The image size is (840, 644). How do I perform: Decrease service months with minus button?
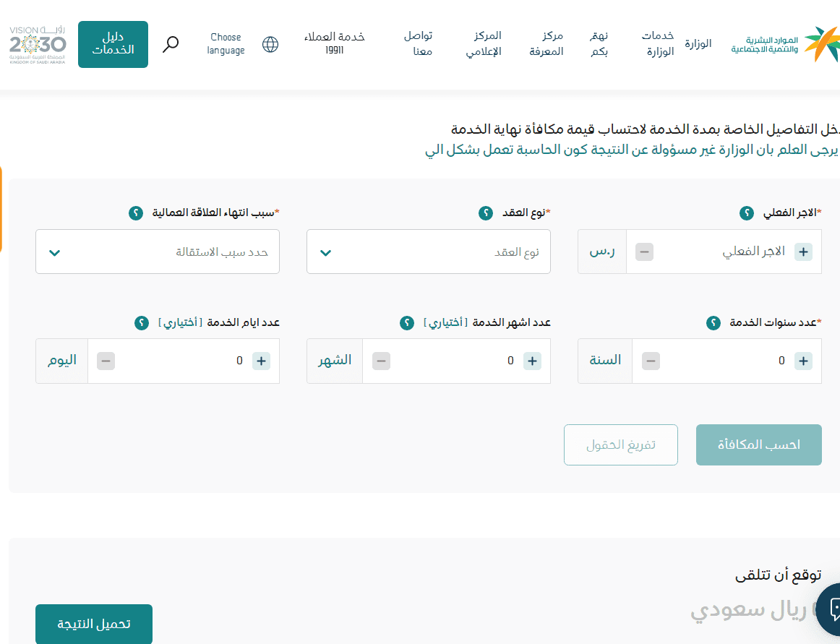pyautogui.click(x=382, y=361)
